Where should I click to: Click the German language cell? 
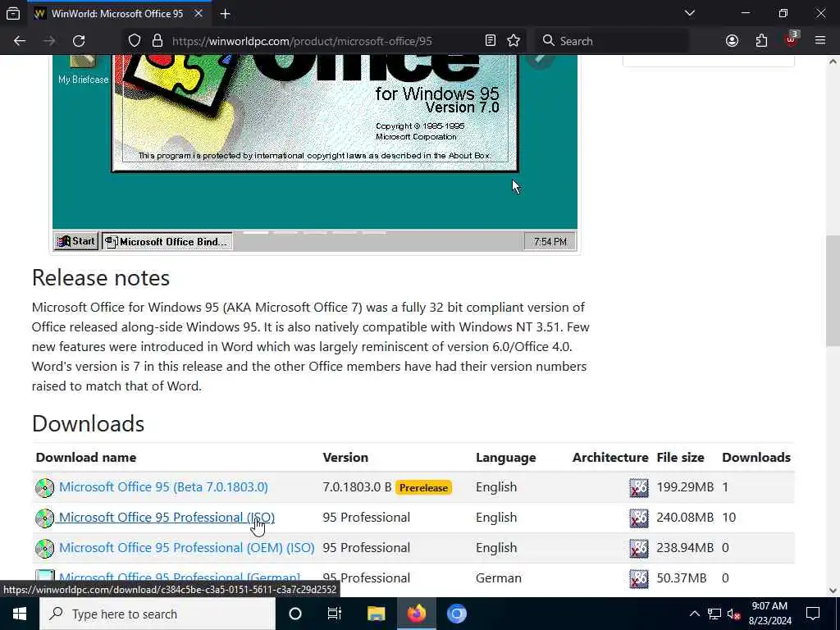(x=498, y=578)
